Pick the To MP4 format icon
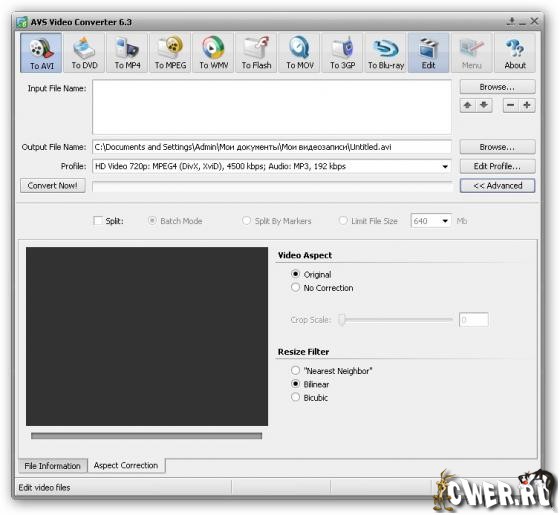 click(x=128, y=53)
